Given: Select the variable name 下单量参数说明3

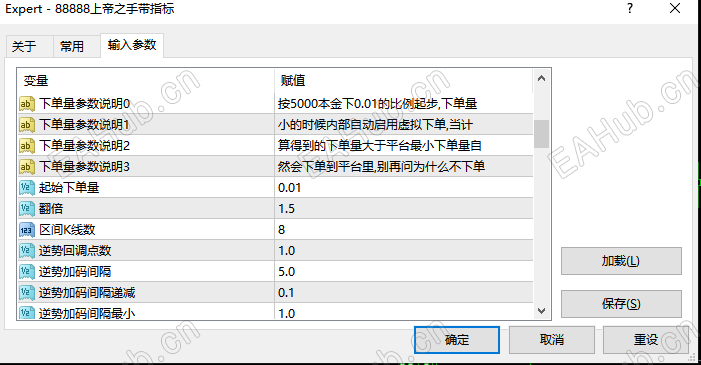Looking at the screenshot, I should pyautogui.click(x=84, y=167).
